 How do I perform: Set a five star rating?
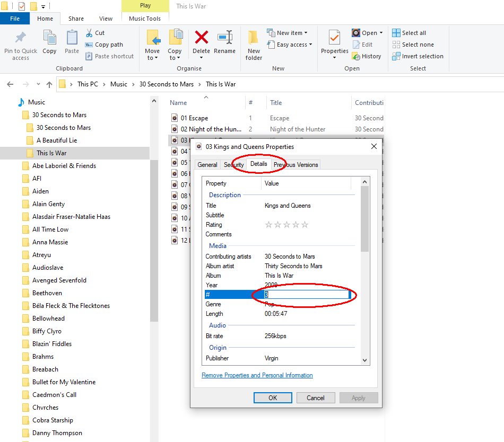click(x=305, y=225)
